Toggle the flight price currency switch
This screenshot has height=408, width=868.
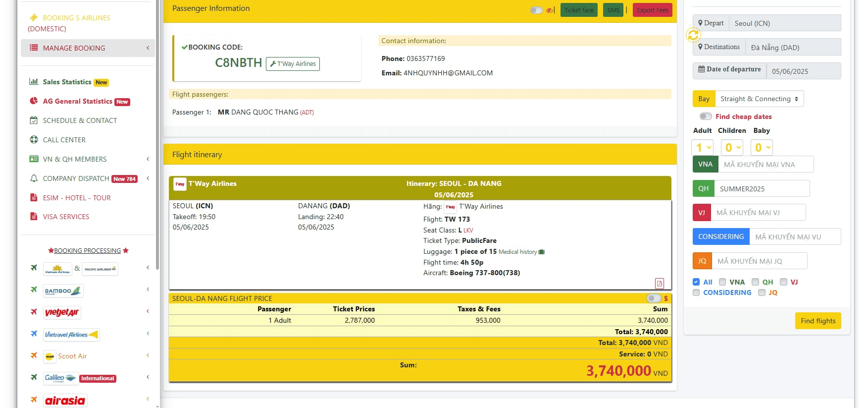coord(654,298)
